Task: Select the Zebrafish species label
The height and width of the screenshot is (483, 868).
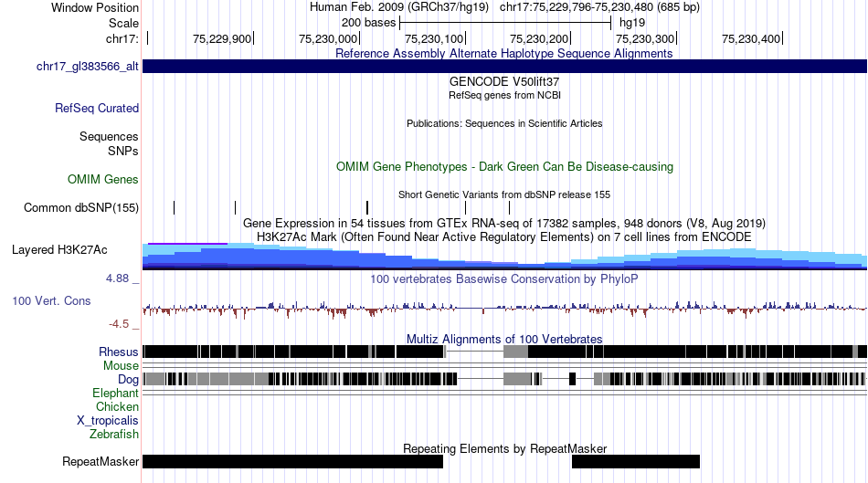Action: [x=114, y=434]
